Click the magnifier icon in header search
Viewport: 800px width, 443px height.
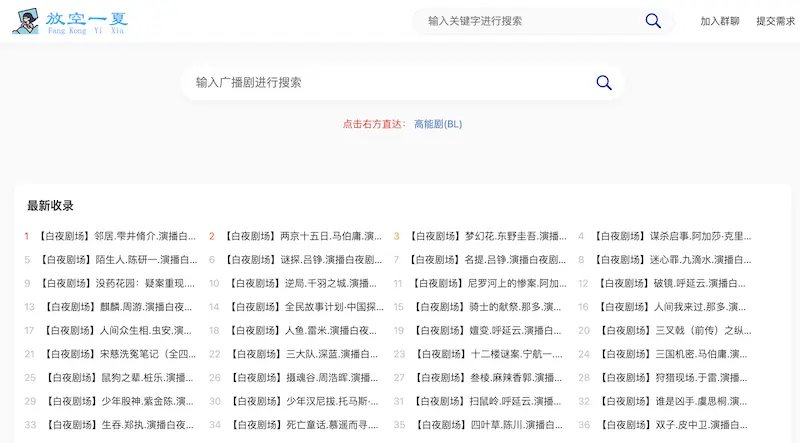(x=653, y=21)
